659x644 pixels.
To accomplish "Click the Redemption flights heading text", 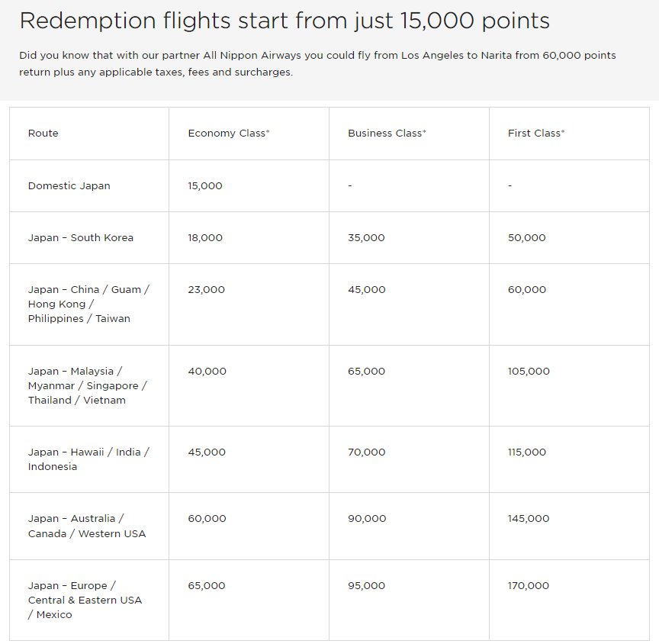I will point(284,21).
